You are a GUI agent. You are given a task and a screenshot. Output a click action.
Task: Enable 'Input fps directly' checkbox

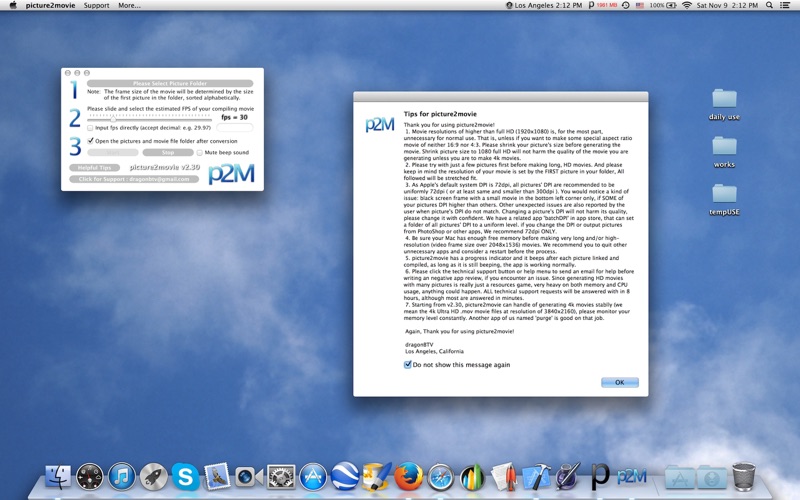point(90,128)
